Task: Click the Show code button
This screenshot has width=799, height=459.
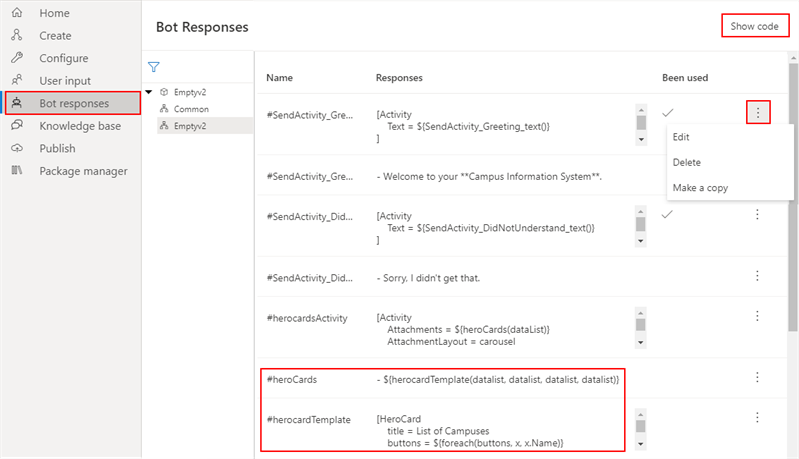Action: (x=754, y=26)
